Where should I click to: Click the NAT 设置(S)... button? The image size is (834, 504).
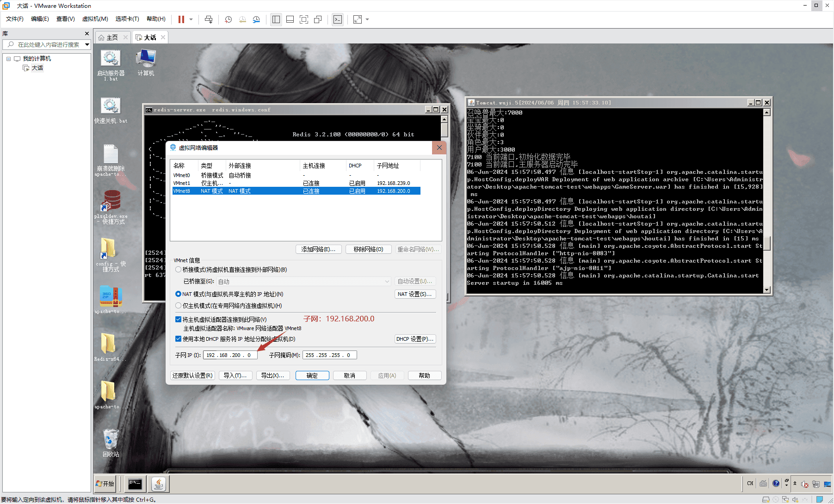(414, 294)
